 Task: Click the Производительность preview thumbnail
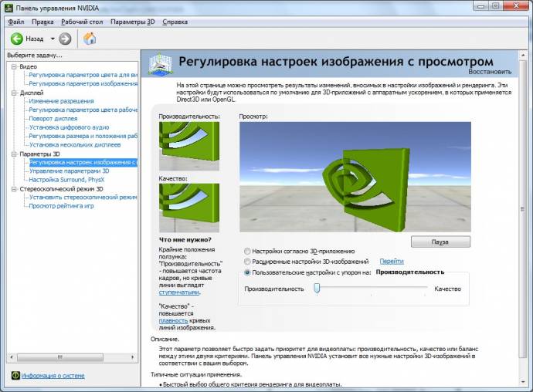189,146
